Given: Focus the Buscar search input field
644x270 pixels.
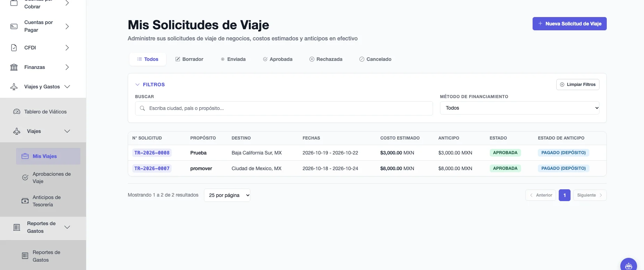Looking at the screenshot, I should [284, 108].
